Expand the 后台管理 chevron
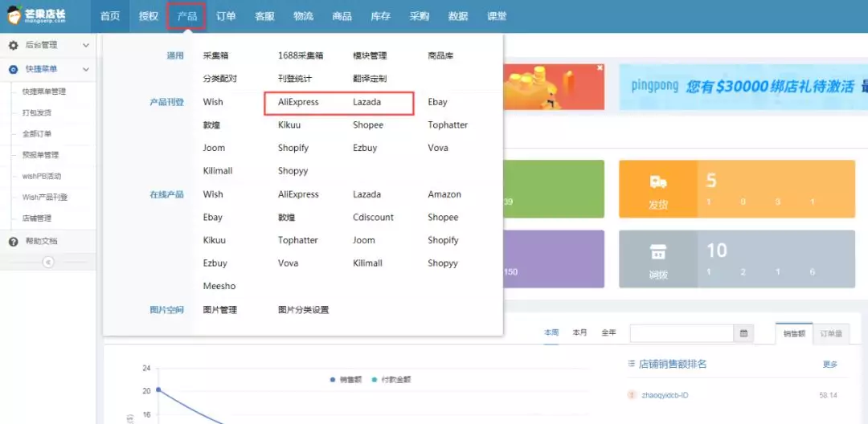The image size is (868, 424). (x=86, y=46)
